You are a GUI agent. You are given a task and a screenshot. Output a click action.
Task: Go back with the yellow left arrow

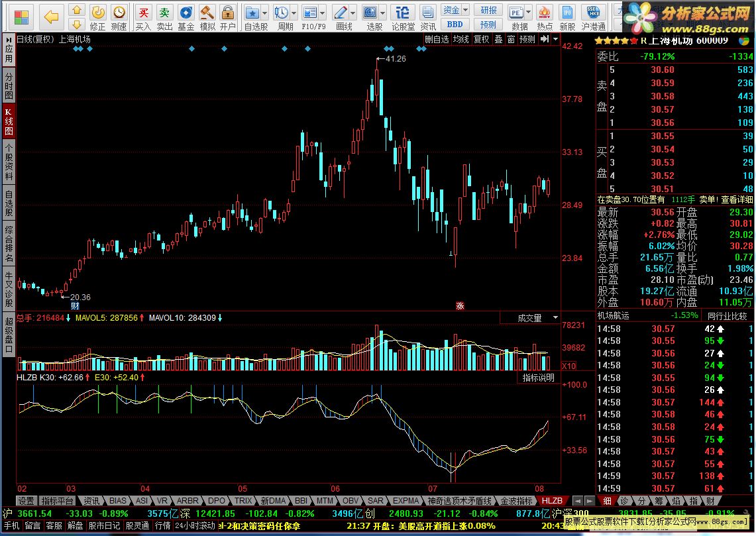(x=51, y=17)
